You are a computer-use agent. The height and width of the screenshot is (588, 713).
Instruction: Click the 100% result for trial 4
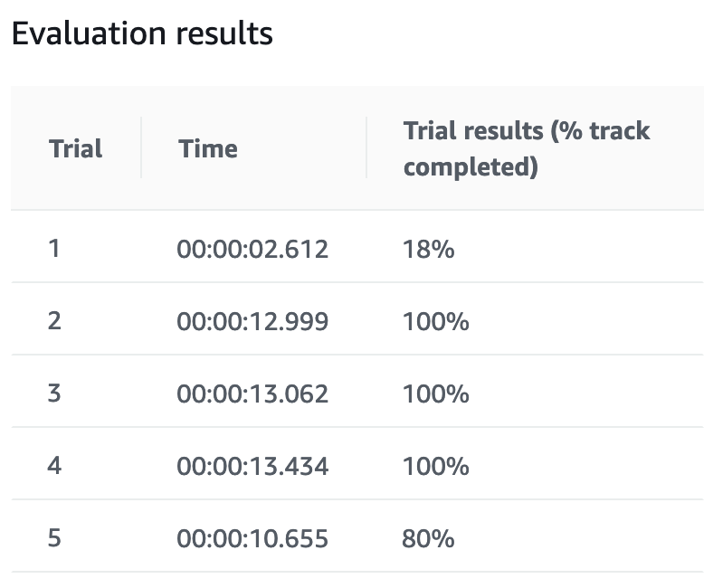pos(436,466)
